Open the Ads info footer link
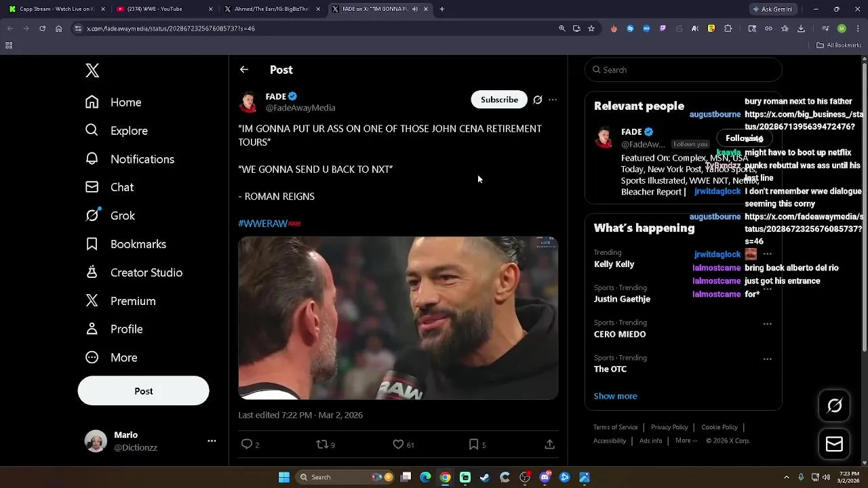This screenshot has width=868, height=488. [651, 441]
